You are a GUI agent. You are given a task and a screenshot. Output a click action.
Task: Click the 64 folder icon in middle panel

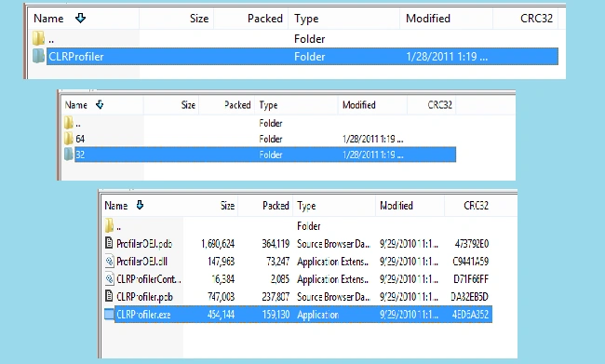[x=69, y=139]
